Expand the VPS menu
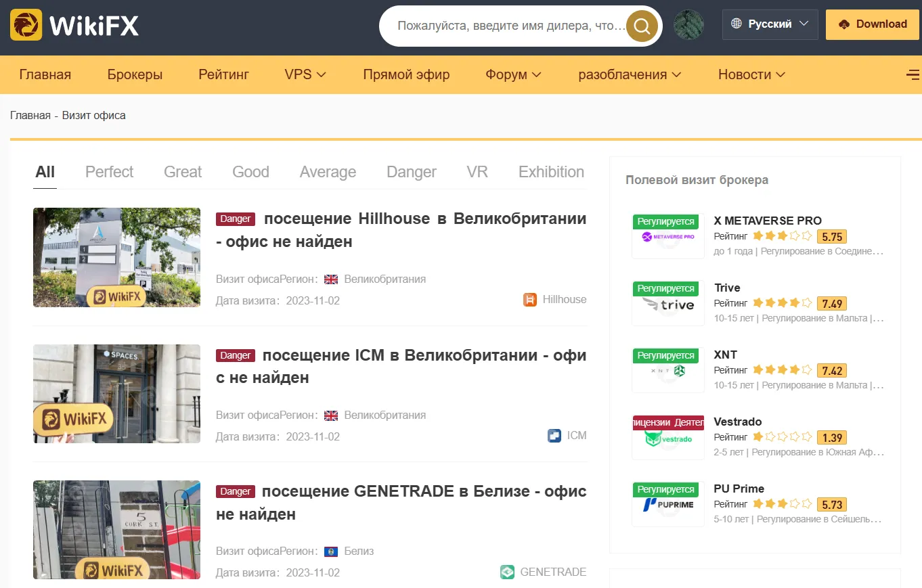Screen dimensions: 922x588 point(305,74)
